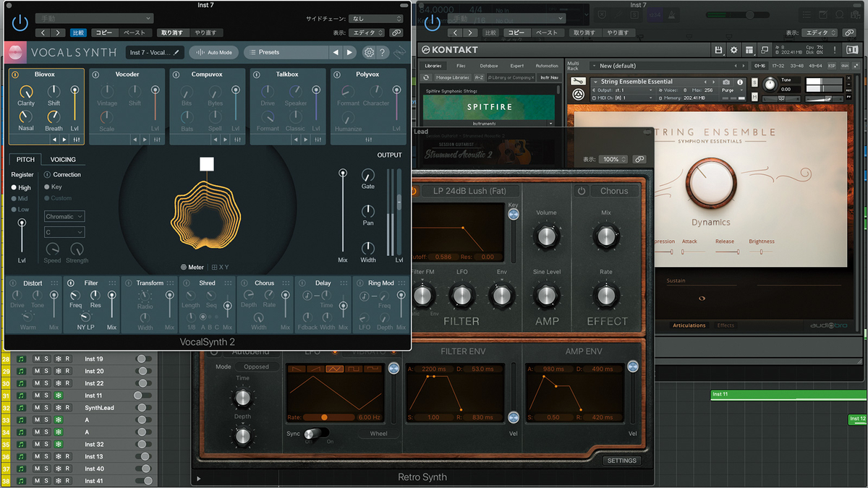Enable the Polyvox module

[x=338, y=74]
